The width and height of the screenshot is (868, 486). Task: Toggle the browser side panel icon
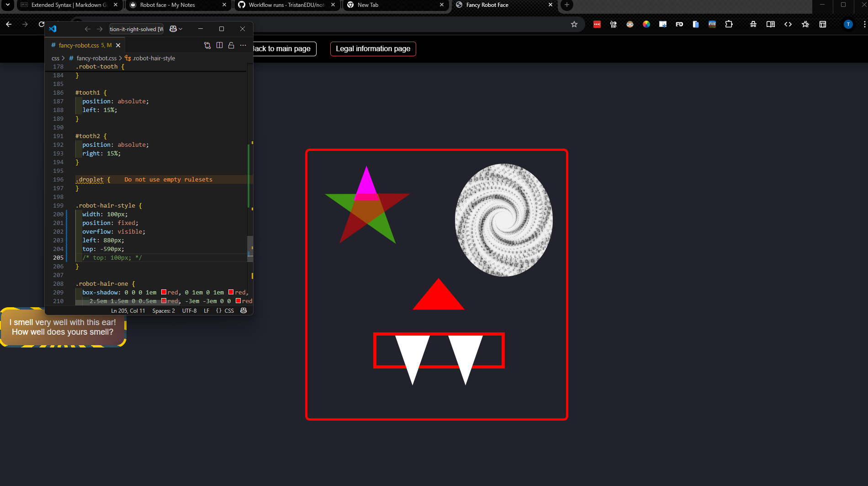(x=823, y=24)
